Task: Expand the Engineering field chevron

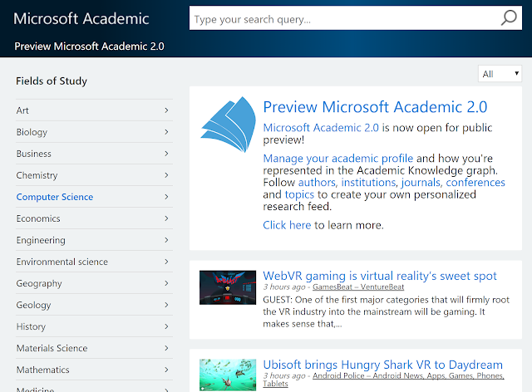Action: (x=166, y=240)
